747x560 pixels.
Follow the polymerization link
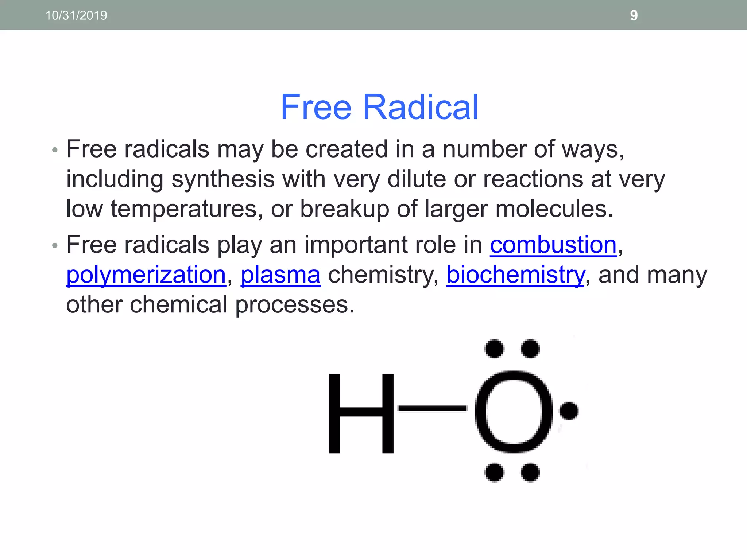pyautogui.click(x=146, y=276)
